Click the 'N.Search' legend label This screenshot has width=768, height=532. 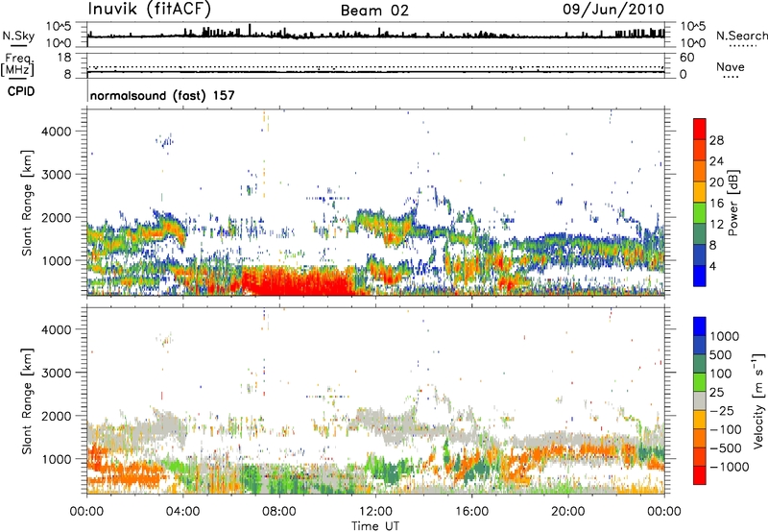pyautogui.click(x=742, y=36)
